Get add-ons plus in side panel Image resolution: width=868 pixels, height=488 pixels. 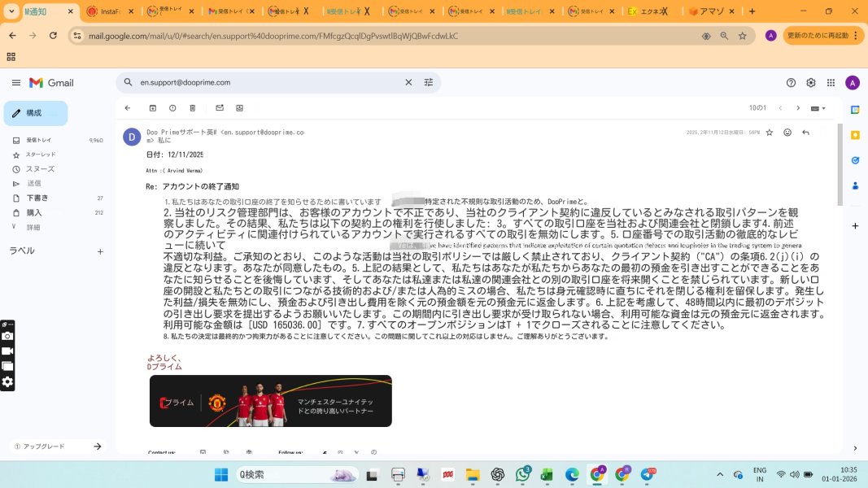(x=855, y=226)
